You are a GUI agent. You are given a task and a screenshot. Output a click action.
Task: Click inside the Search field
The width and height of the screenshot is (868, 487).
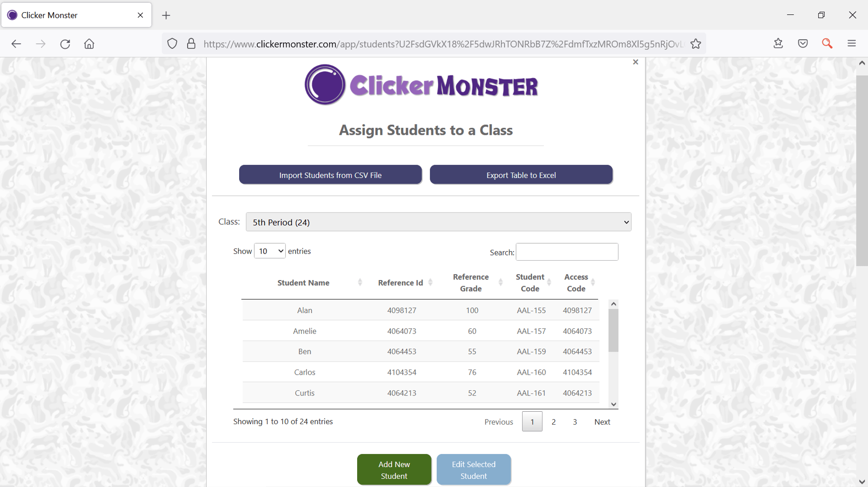(566, 252)
